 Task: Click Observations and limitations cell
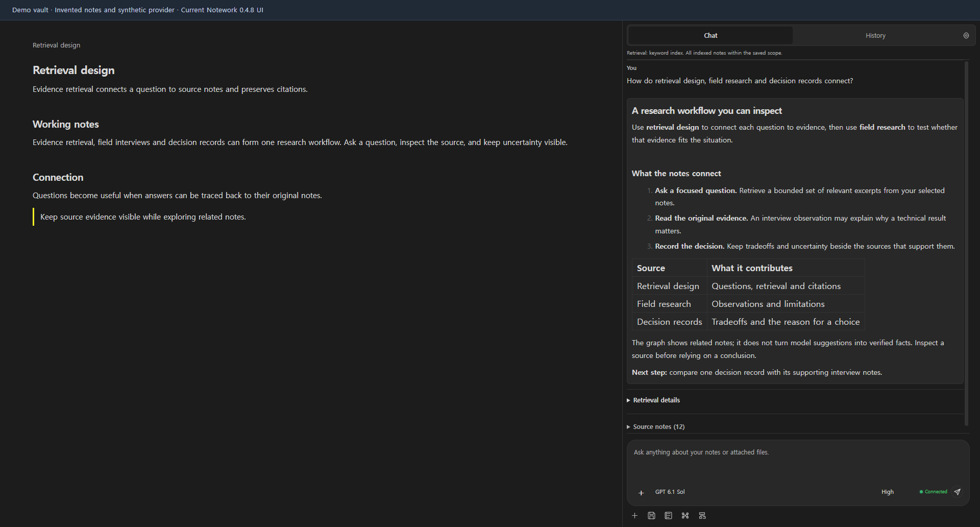tap(786, 304)
